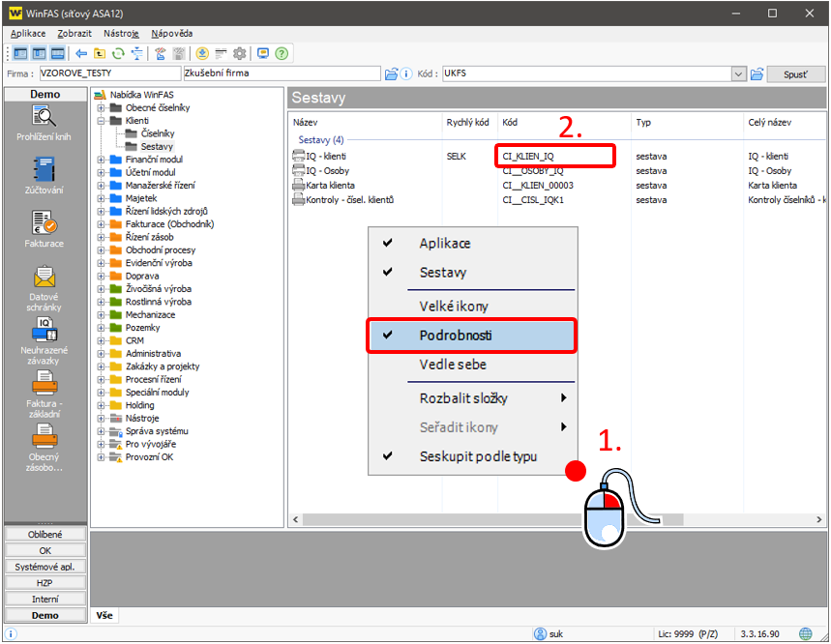Uncheck Seskupit podle typu in context menu

[477, 456]
